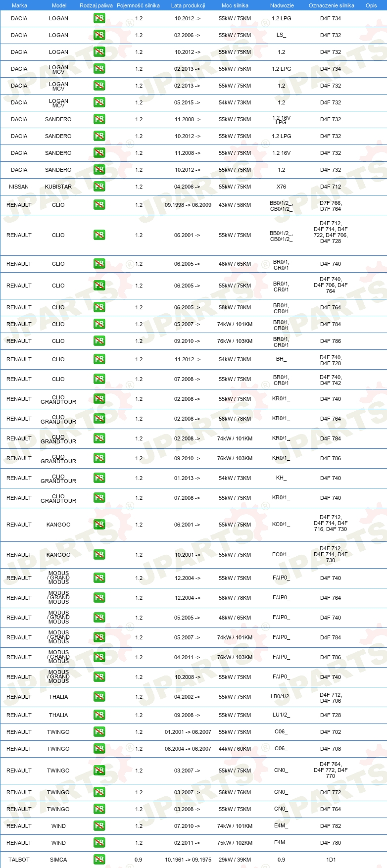The image size is (387, 868).
Task: Click fuel icon for Twingo 01.2001 -> 06.2007 row
Action: (99, 732)
